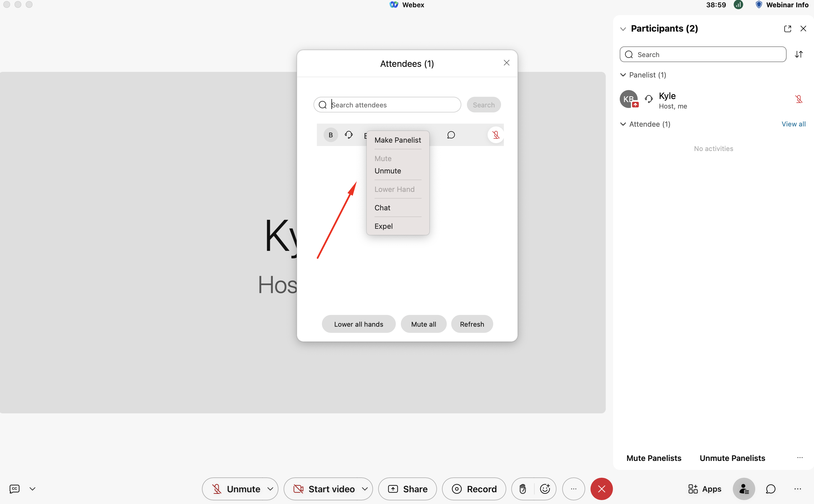This screenshot has width=814, height=504.
Task: Toggle the attendee's muted microphone
Action: [496, 135]
